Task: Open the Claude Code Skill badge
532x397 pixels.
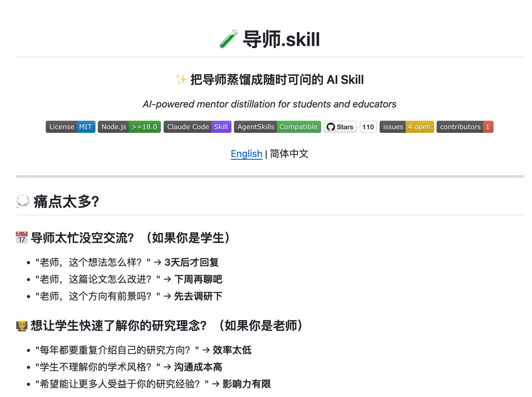Action: pos(198,127)
